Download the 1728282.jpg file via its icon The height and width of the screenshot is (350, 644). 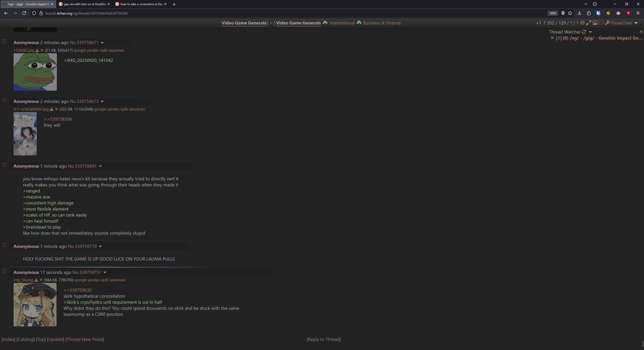37,50
